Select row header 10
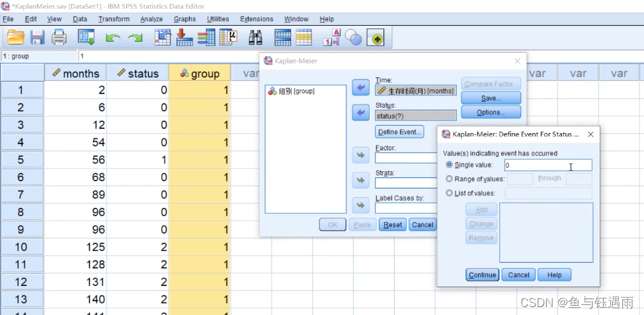Image resolution: width=644 pixels, height=315 pixels. [x=21, y=247]
